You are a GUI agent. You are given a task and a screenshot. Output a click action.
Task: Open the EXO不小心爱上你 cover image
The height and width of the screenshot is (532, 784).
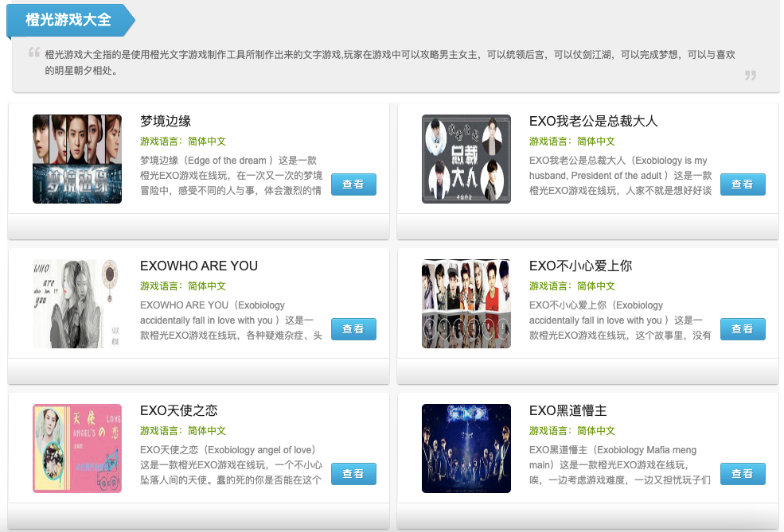466,304
